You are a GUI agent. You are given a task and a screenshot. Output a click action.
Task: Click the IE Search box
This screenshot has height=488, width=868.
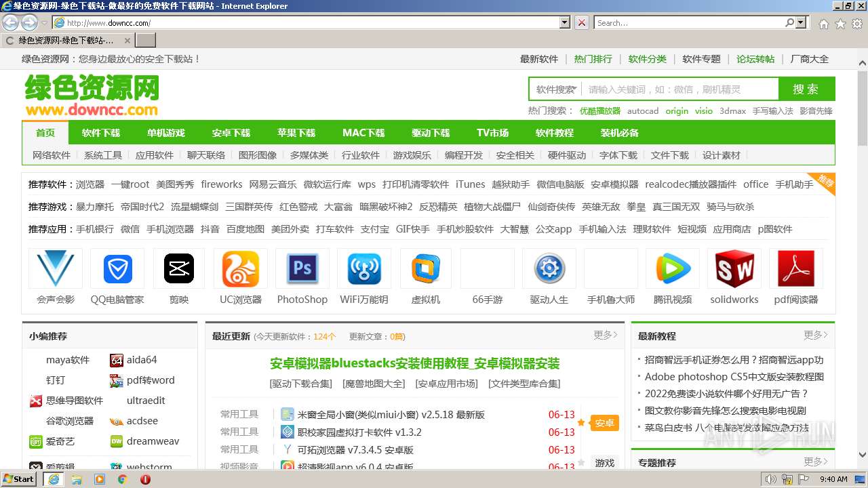(x=690, y=22)
